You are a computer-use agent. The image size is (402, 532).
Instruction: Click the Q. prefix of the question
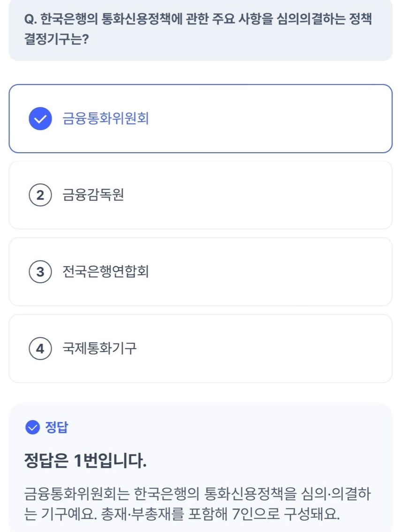[x=30, y=20]
